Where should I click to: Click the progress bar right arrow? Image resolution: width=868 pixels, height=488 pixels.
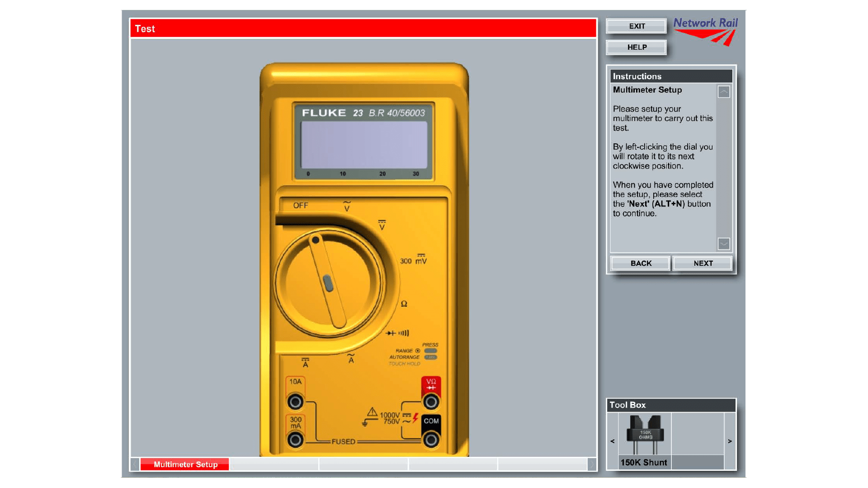click(592, 465)
